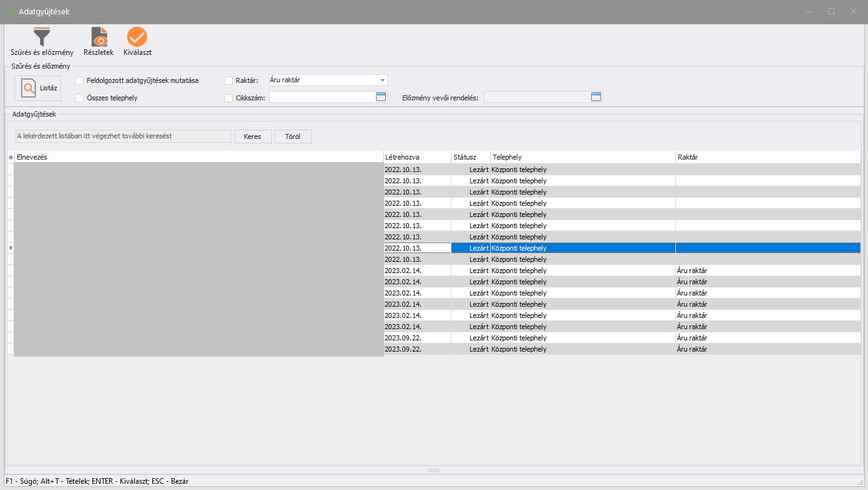The height and width of the screenshot is (490, 868).
Task: Enable Feldolgozott adatgyűjtések mutatása checkbox
Action: click(80, 80)
